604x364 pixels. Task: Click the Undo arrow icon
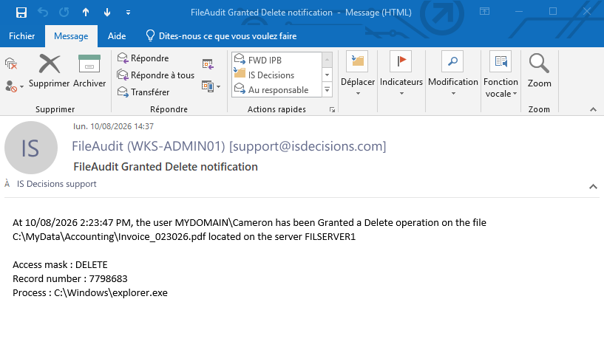pyautogui.click(x=43, y=13)
